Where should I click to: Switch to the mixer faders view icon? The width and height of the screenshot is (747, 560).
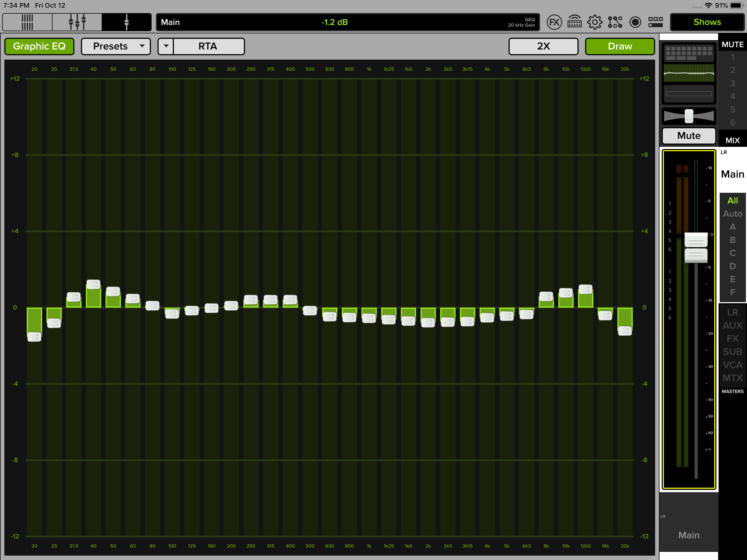(77, 22)
